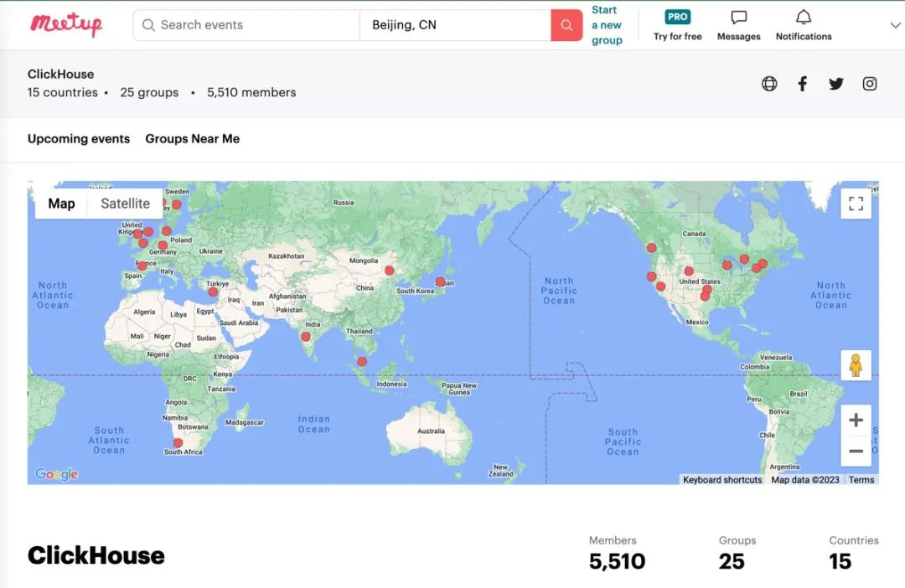Viewport: 905px width, 588px height.
Task: Click the red marker near Türkiye
Action: tap(213, 292)
